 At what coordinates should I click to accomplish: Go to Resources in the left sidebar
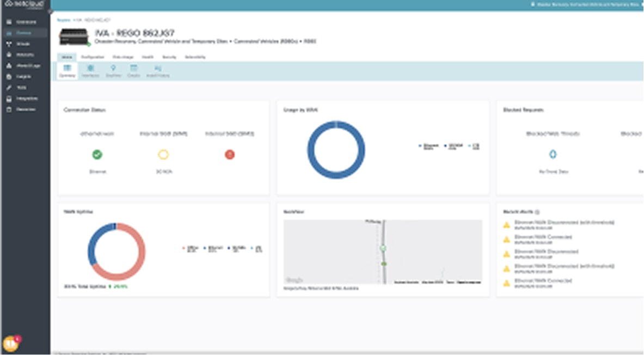tap(26, 109)
